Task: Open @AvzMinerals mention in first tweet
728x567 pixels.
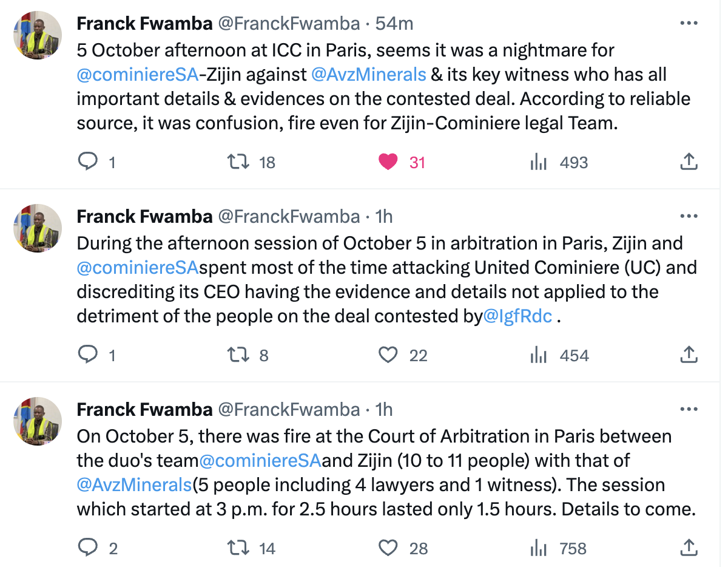Action: [x=369, y=75]
